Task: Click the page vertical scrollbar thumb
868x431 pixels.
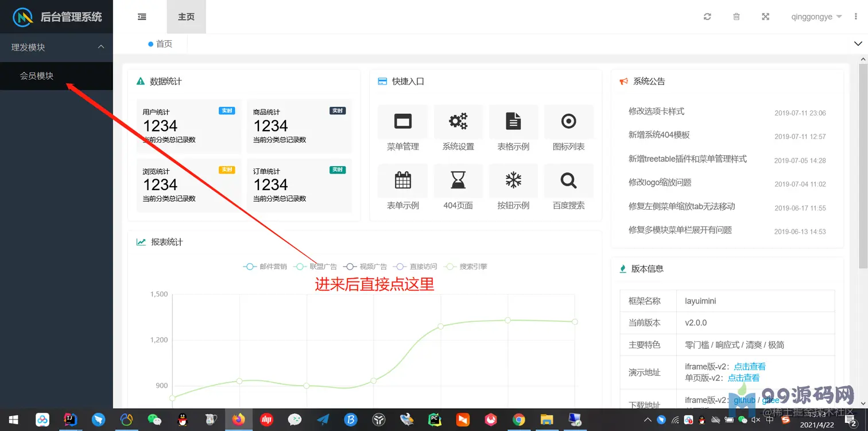Action: click(863, 166)
